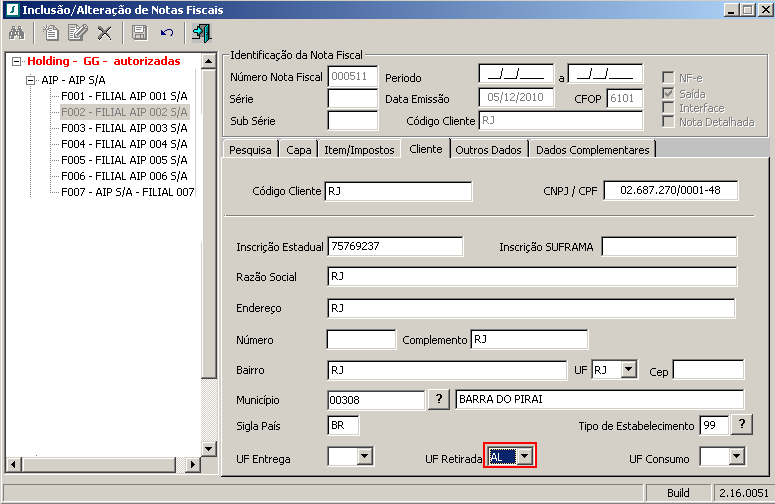Viewport: 775px width, 504px height.
Task: Switch to the Item/Impostos tab
Action: (359, 150)
